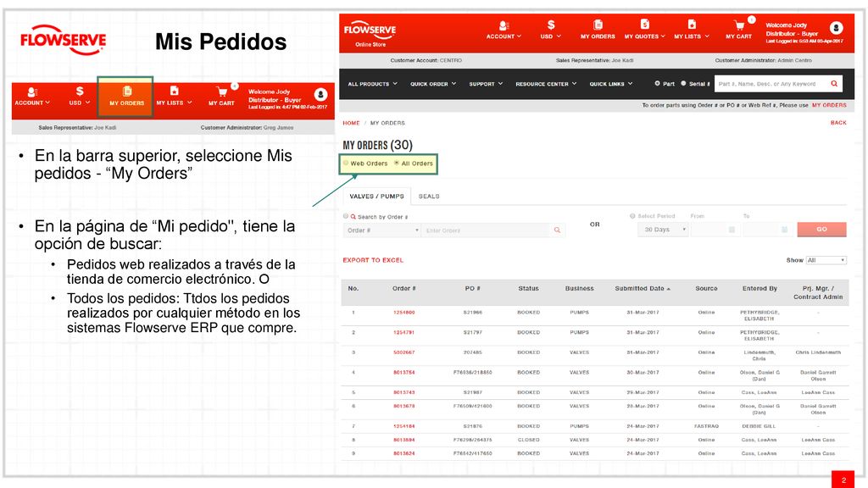Choose the Part search radio option

click(x=657, y=84)
